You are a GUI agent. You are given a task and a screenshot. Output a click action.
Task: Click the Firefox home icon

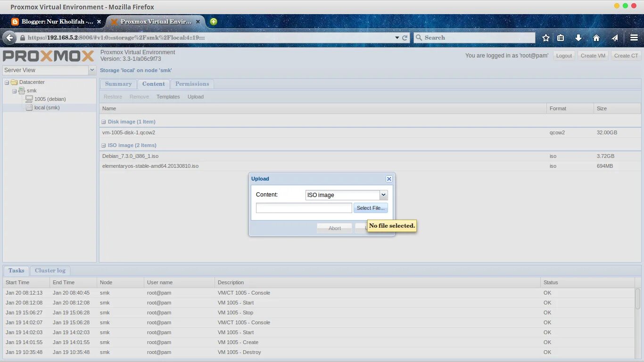coord(596,38)
